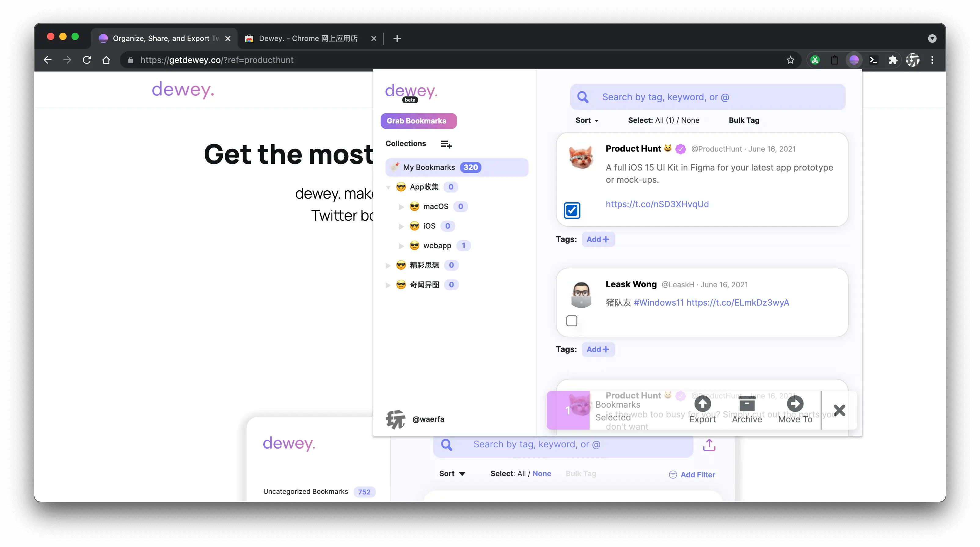Select the webapp collection
Screen dimensions: 980x547
(x=437, y=246)
